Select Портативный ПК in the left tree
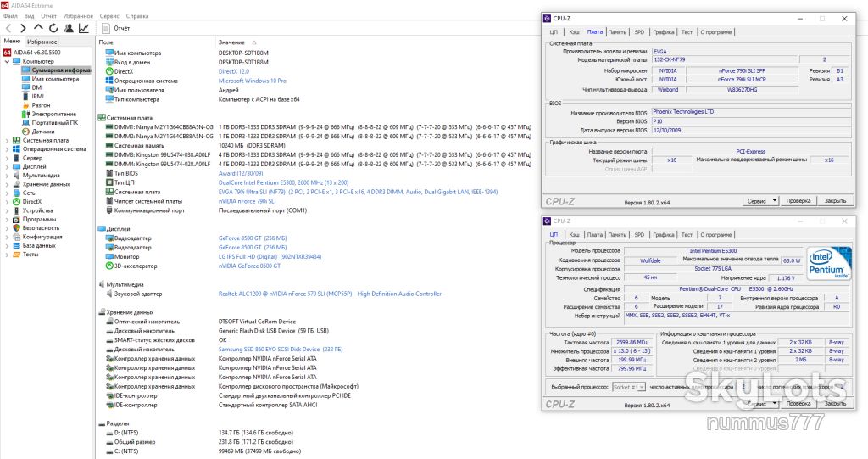This screenshot has width=868, height=459. point(55,122)
